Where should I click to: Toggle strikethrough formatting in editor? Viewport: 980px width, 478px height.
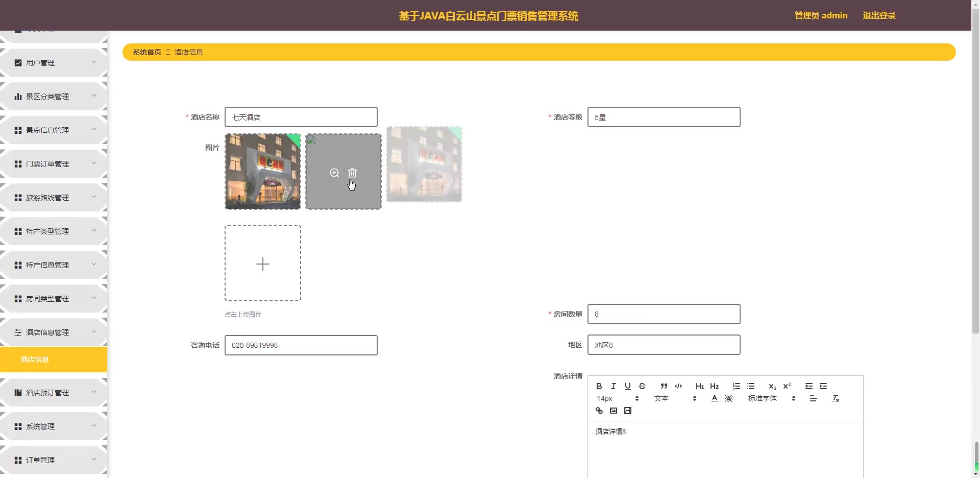pos(642,386)
